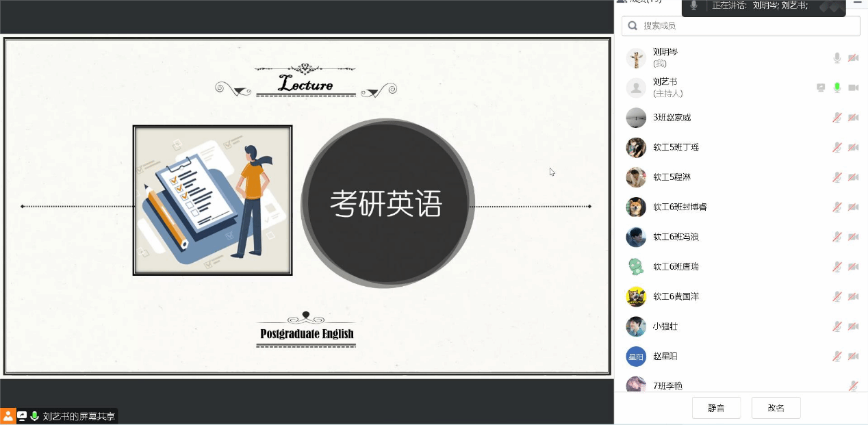Click muted mic icon for 3班赵家威
This screenshot has width=868, height=425.
pyautogui.click(x=837, y=118)
